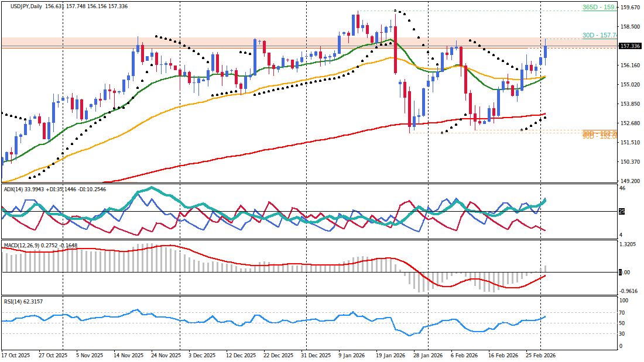644x362 pixels.
Task: Select the orange 90D - 152.0 level label
Action: pyautogui.click(x=600, y=137)
